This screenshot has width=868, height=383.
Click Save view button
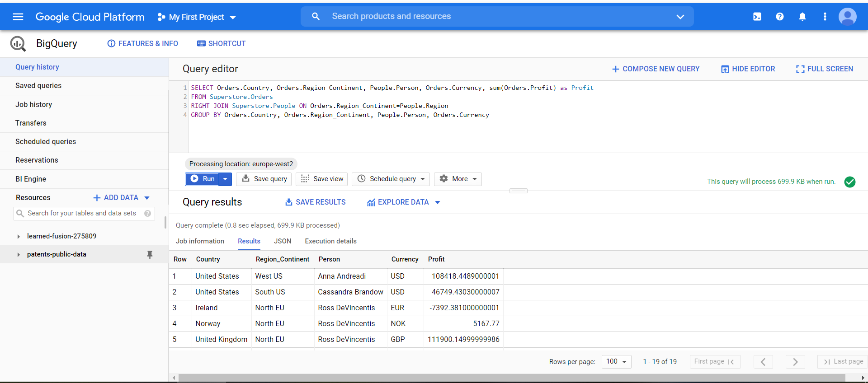coord(322,179)
